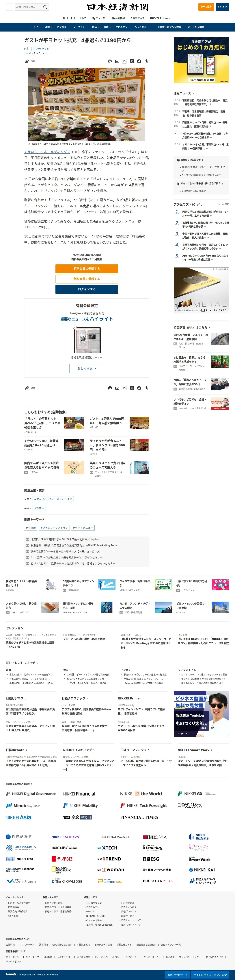Click the top email share icon
This screenshot has height=980, width=235.
point(117,61)
